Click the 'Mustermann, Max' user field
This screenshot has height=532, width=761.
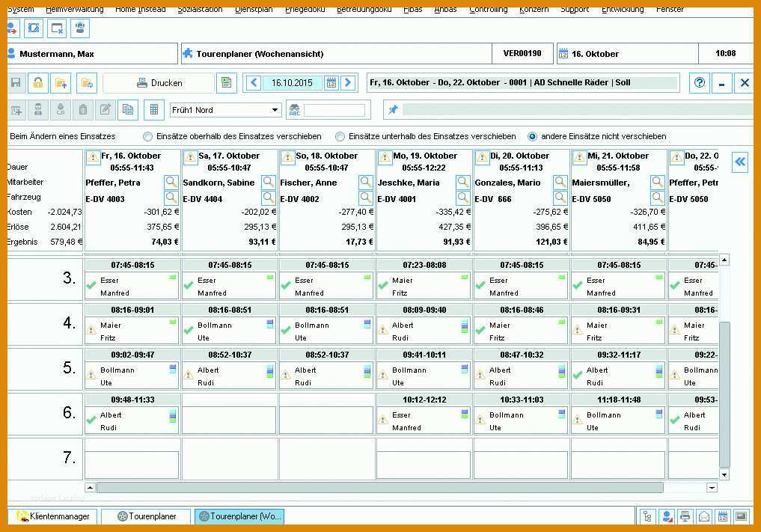pyautogui.click(x=92, y=53)
